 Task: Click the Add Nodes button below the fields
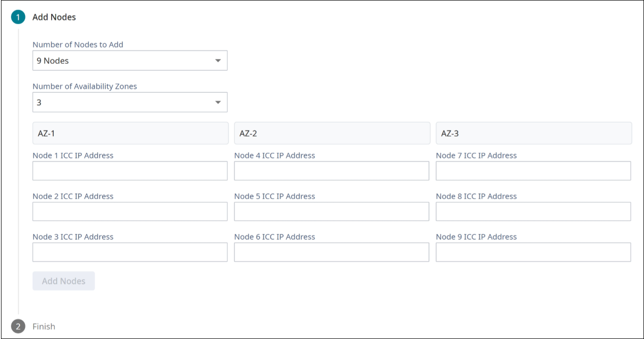[63, 281]
